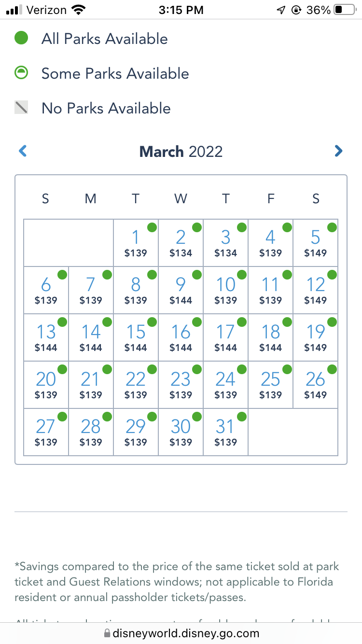Tap the Wi-Fi icon in status bar

[x=78, y=10]
